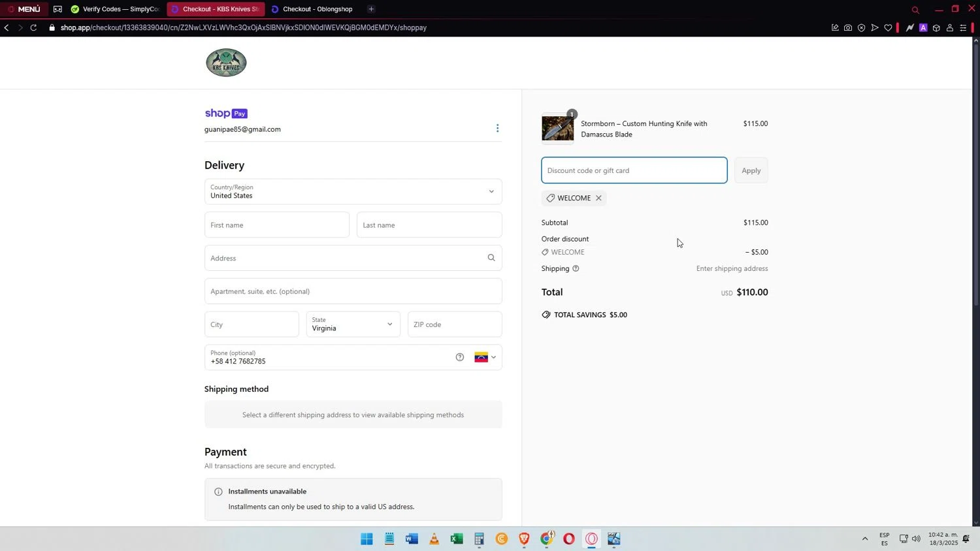This screenshot has height=551, width=980.
Task: Open the purple A extension icon
Action: point(923,27)
